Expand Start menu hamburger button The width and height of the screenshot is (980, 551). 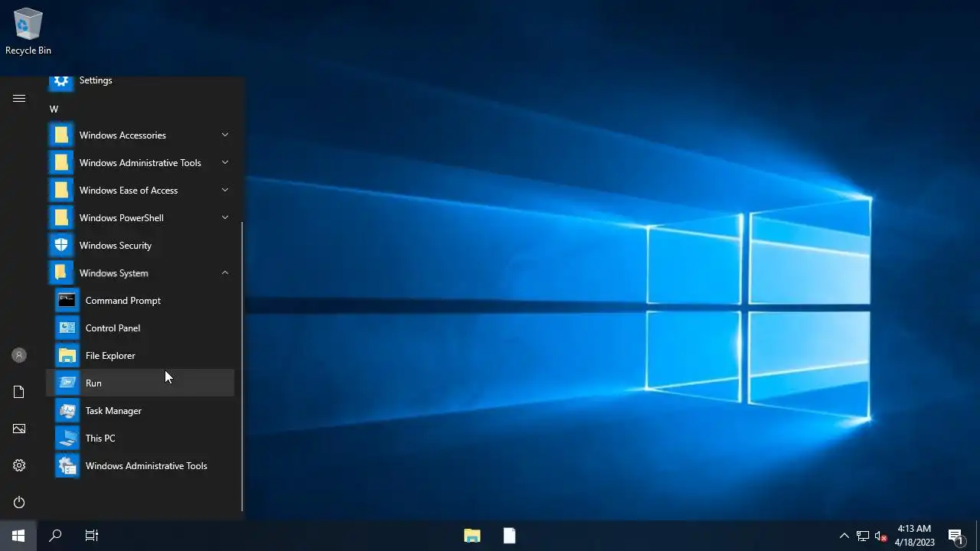(x=19, y=98)
